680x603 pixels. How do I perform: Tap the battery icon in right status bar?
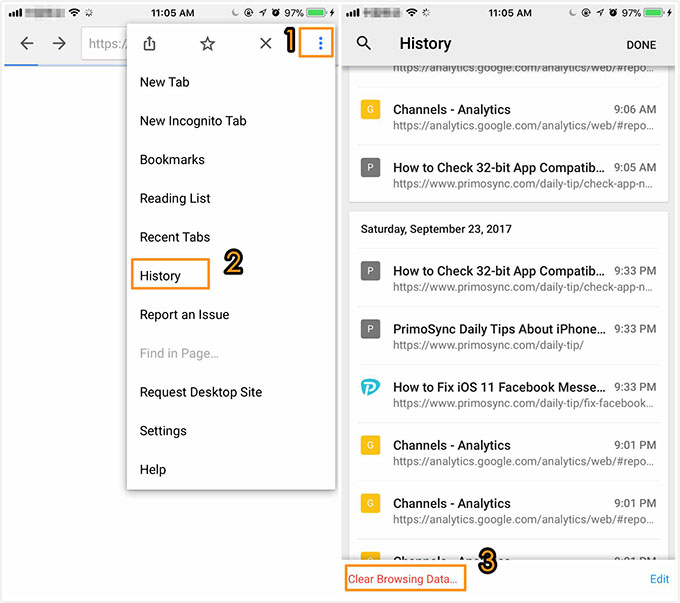654,13
